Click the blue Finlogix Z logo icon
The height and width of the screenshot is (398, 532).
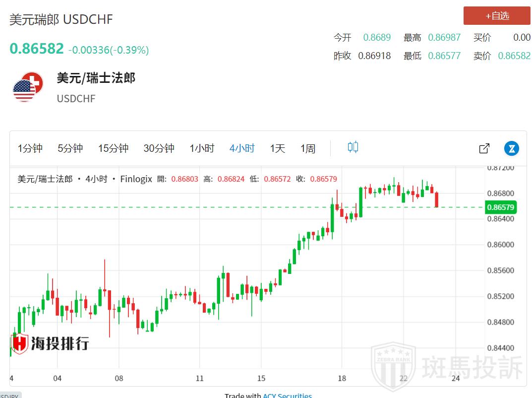(511, 148)
